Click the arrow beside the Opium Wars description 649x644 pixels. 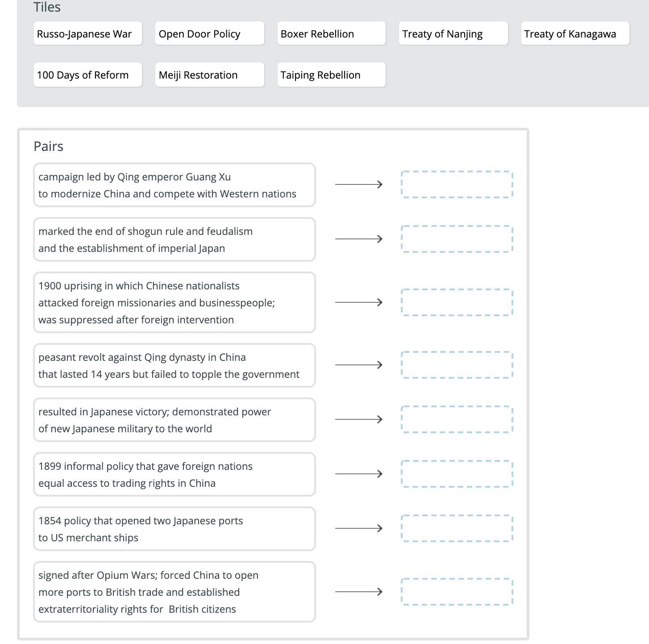[358, 592]
